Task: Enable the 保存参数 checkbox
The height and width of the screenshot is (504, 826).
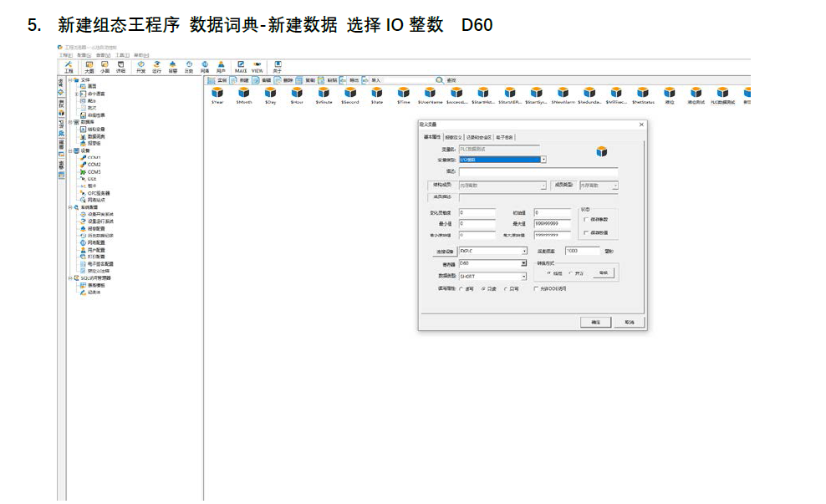Action: pyautogui.click(x=585, y=219)
